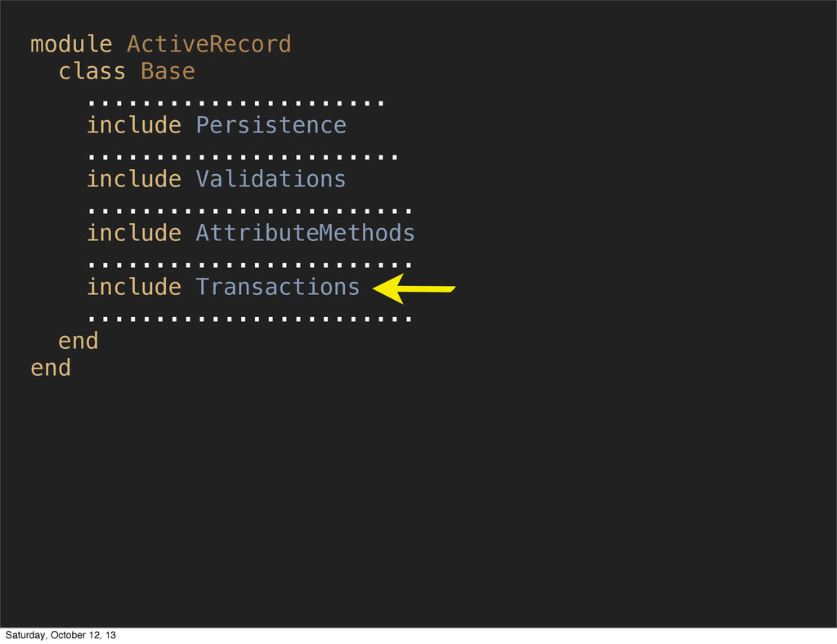This screenshot has width=837, height=644.
Task: Click the Transactions module name
Action: pos(278,287)
